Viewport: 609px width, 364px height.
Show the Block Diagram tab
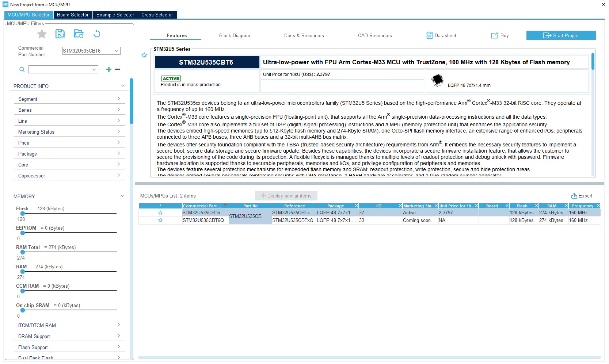coord(235,35)
